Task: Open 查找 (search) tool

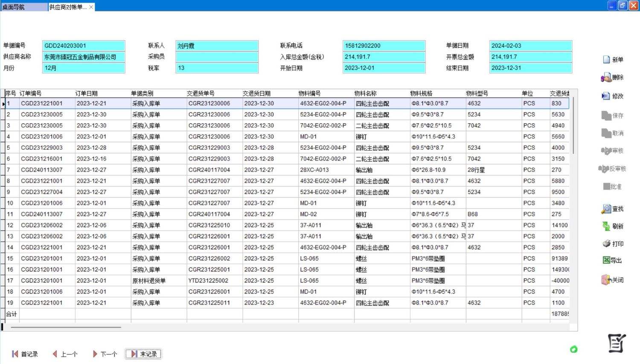Action: click(606, 209)
